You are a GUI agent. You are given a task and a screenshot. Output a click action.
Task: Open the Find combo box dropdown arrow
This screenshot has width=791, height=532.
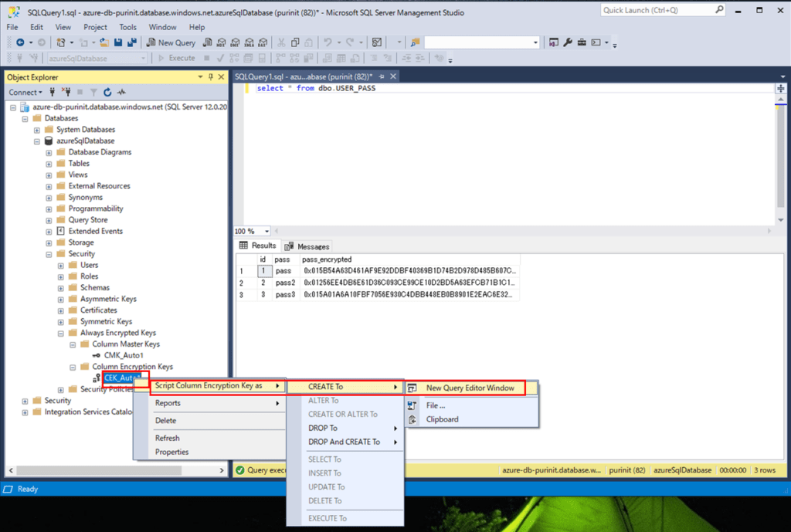[x=535, y=43]
